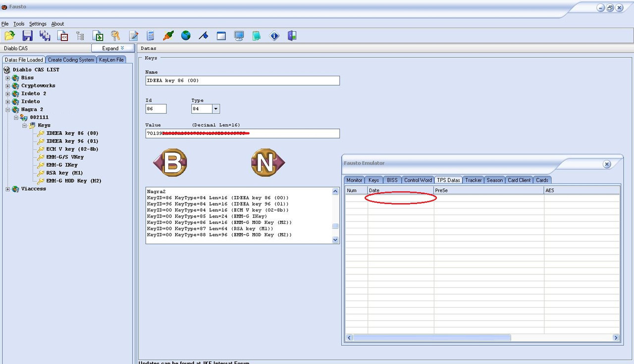This screenshot has width=634, height=364.
Task: Open the File menu
Action: (5, 24)
